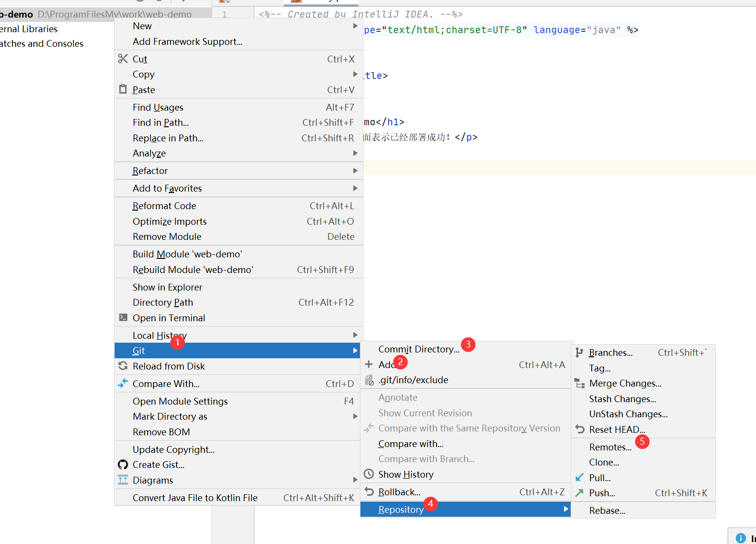Click the Diagrams icon
756x544 pixels.
click(x=123, y=480)
